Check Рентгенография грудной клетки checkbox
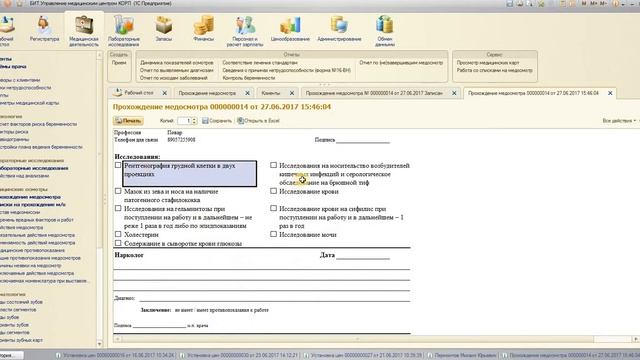Screen dimensions: 640x360 tap(118, 165)
